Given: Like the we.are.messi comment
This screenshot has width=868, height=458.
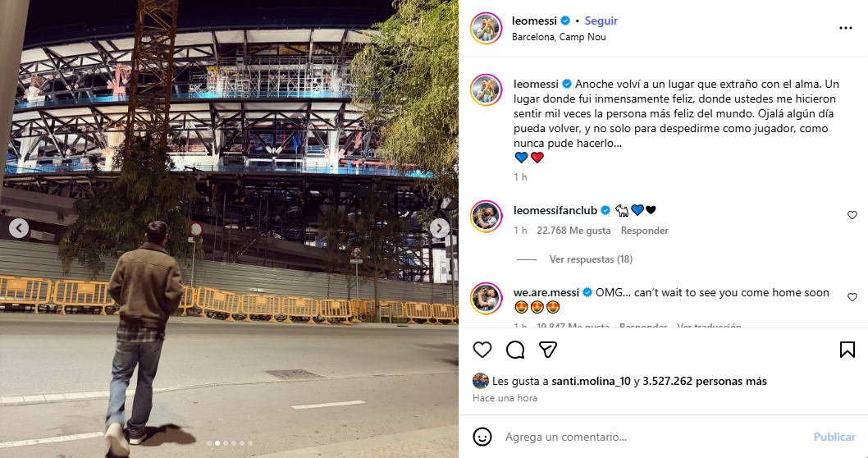Looking at the screenshot, I should pos(852,297).
